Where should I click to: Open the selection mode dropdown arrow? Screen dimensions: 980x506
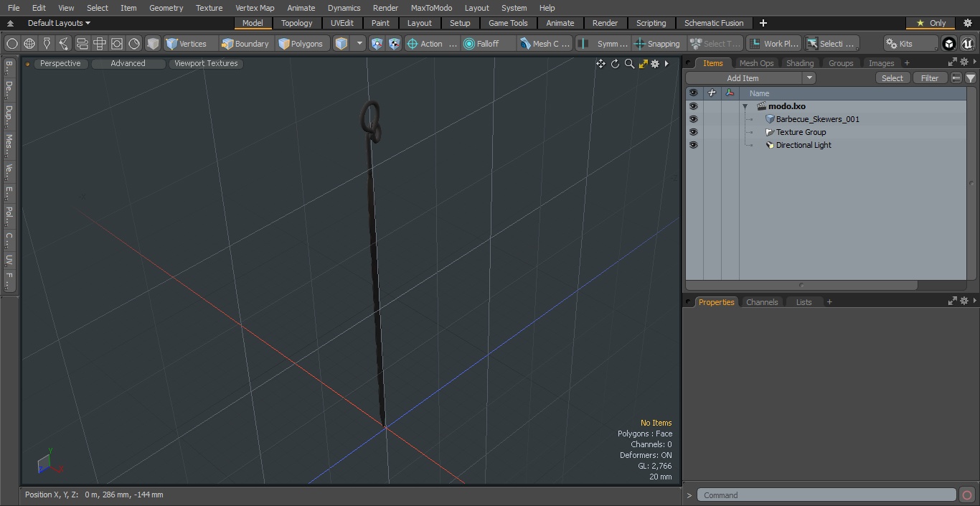359,44
